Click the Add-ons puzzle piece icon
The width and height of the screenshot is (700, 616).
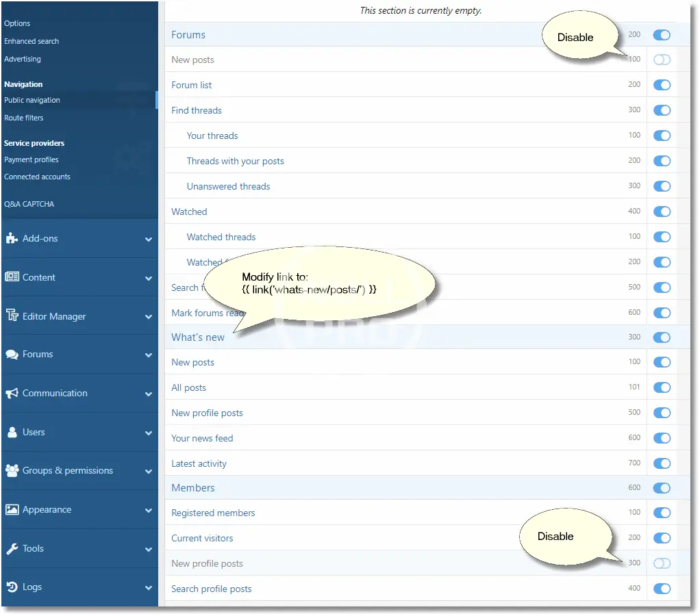(12, 239)
